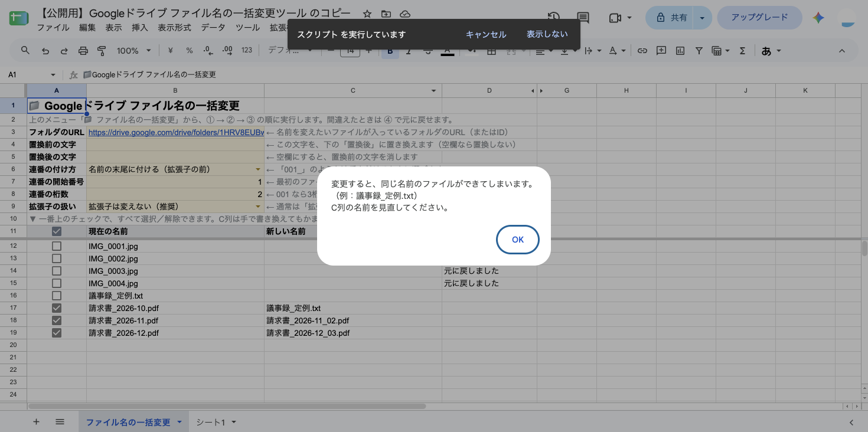Activate the paint format roller
The image size is (868, 432).
pyautogui.click(x=101, y=51)
